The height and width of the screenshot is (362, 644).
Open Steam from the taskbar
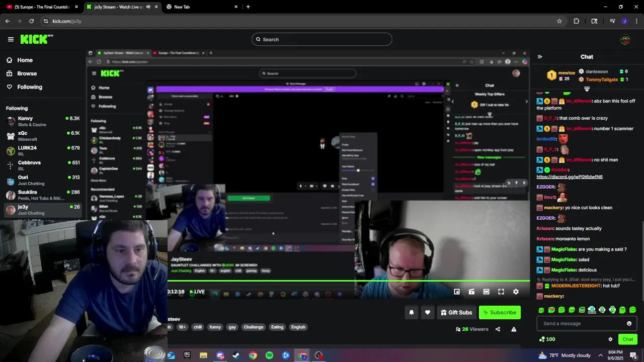coord(236,355)
